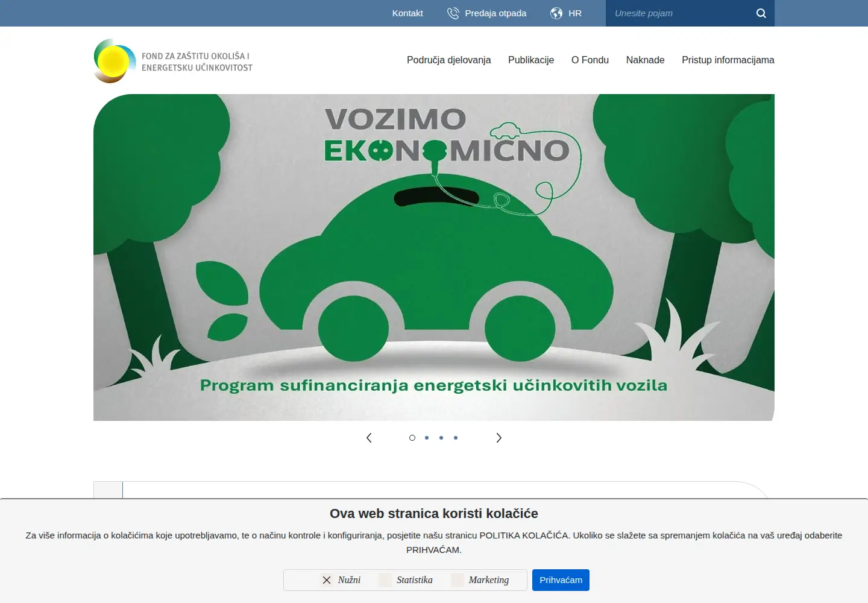Click the search magnifier icon

(761, 13)
